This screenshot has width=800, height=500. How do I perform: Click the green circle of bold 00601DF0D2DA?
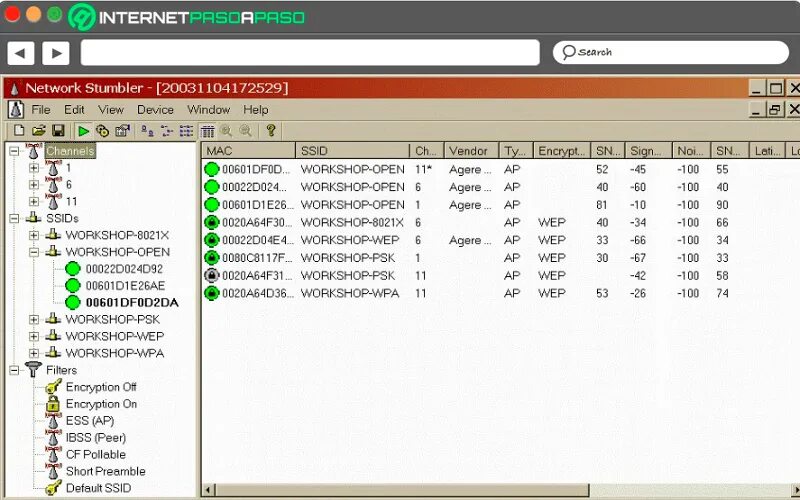point(73,302)
